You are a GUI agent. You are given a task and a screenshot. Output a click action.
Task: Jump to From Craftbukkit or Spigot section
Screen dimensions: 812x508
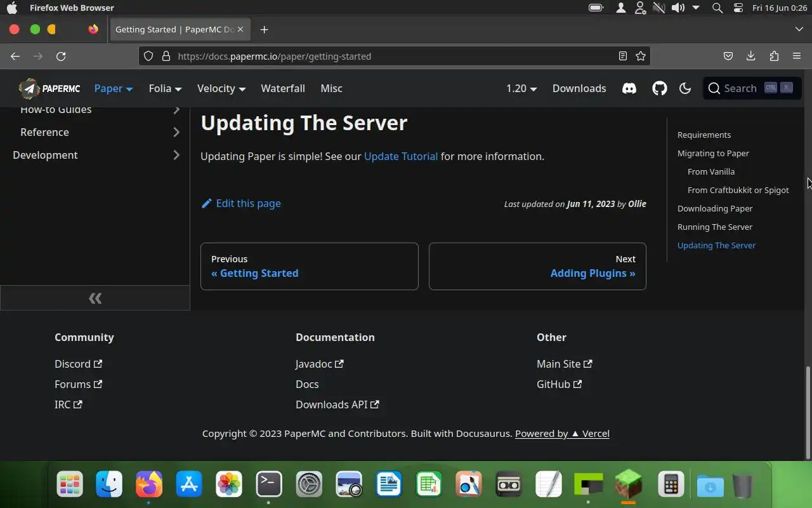[x=738, y=190]
